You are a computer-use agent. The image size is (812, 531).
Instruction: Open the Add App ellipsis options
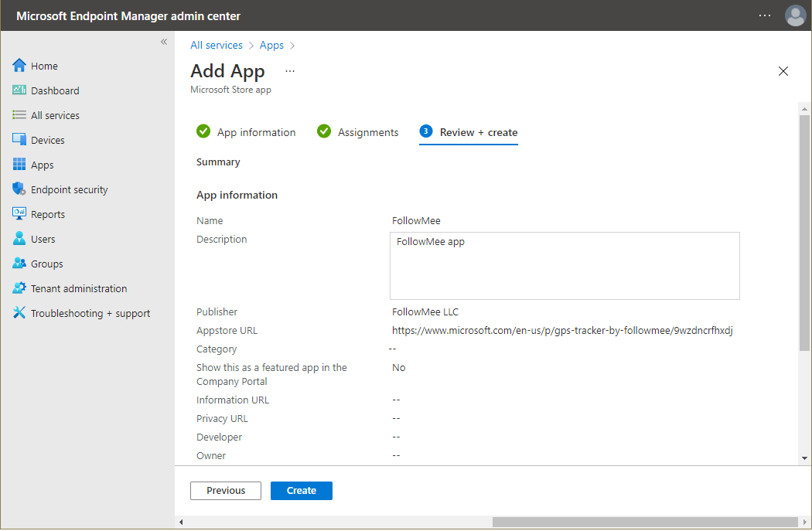(290, 70)
